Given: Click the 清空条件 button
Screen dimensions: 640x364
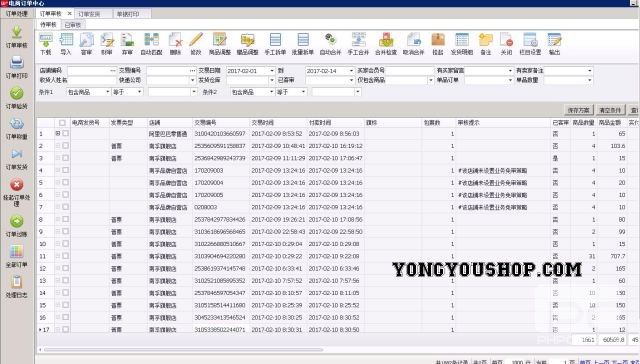Looking at the screenshot, I should click(x=610, y=110).
